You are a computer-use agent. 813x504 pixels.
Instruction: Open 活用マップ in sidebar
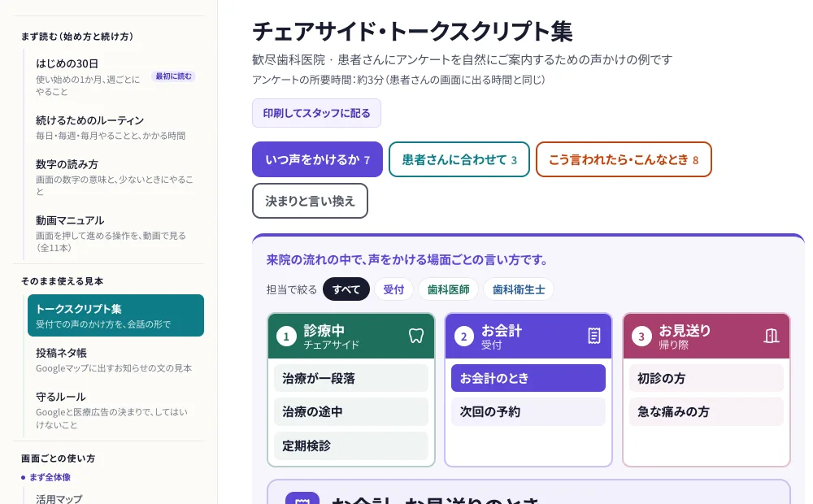coord(59,499)
